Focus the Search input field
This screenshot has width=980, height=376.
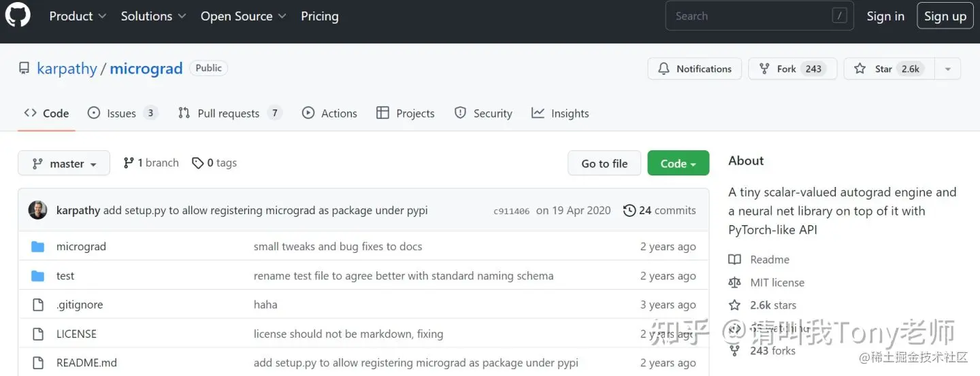pos(749,16)
